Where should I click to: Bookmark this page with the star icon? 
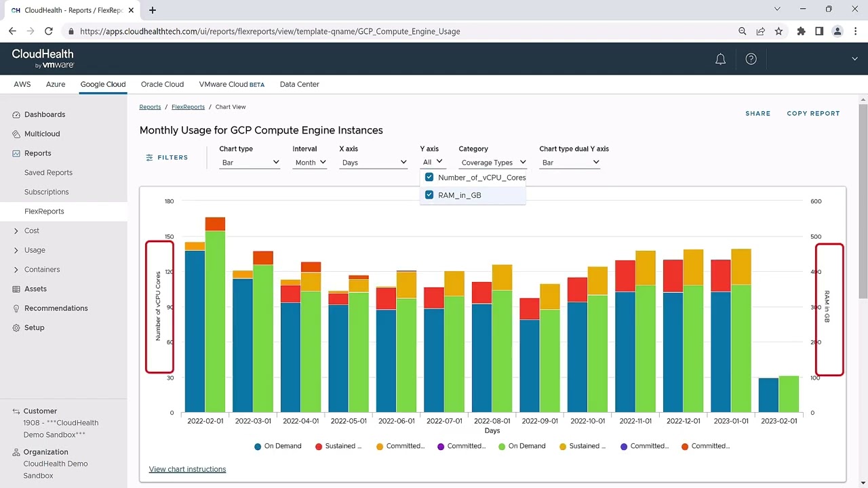click(778, 31)
